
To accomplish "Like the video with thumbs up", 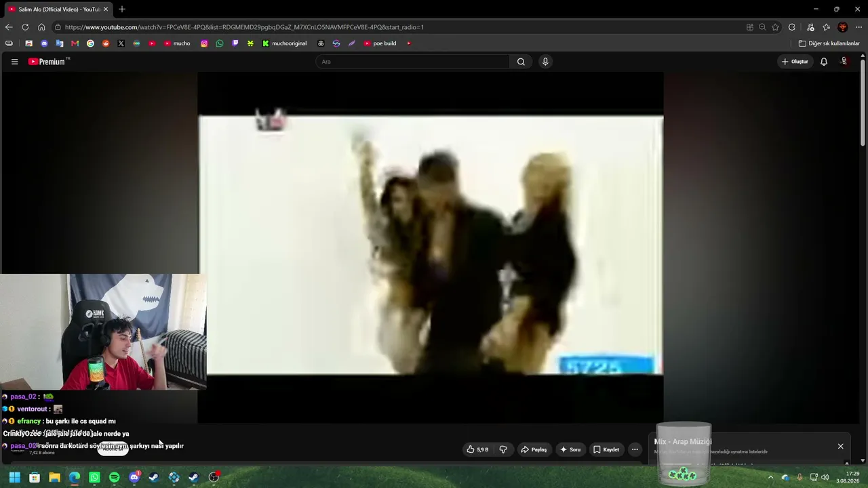I will [x=477, y=449].
